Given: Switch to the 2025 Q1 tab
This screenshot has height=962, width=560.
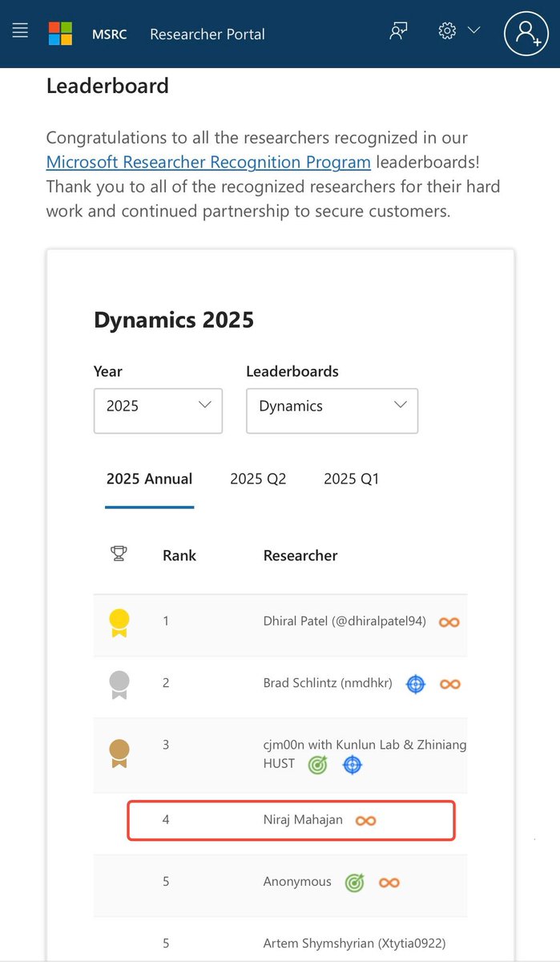Looking at the screenshot, I should 351,479.
